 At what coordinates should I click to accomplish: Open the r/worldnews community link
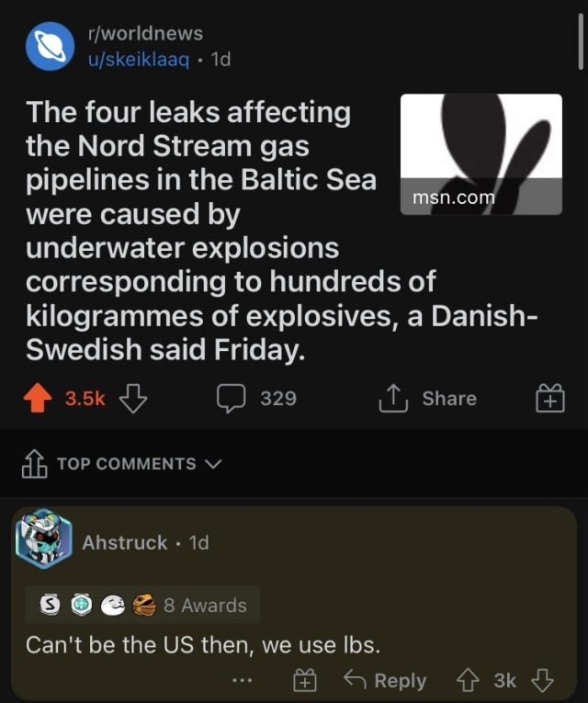click(x=145, y=34)
